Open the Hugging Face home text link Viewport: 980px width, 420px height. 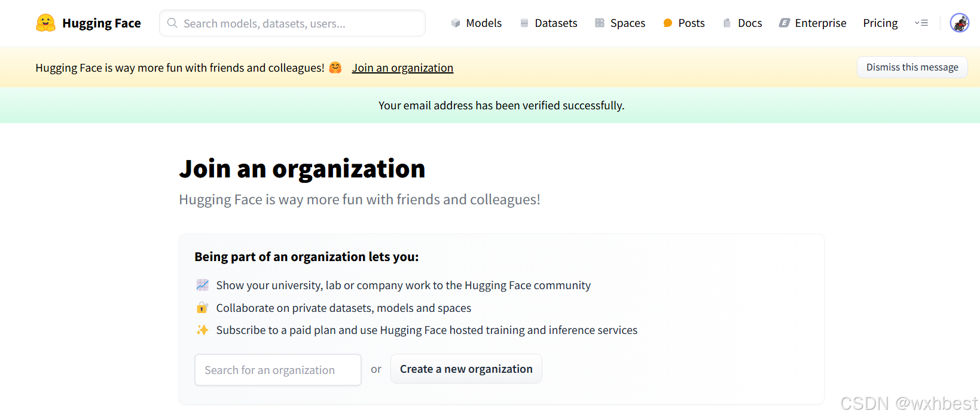pos(102,23)
